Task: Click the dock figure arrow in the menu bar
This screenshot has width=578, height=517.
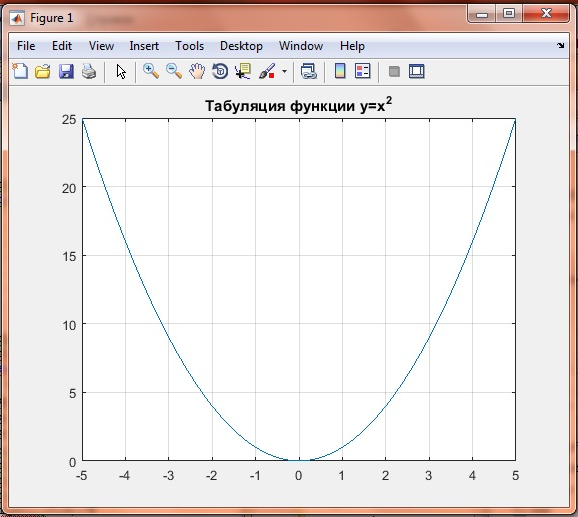Action: pos(561,45)
